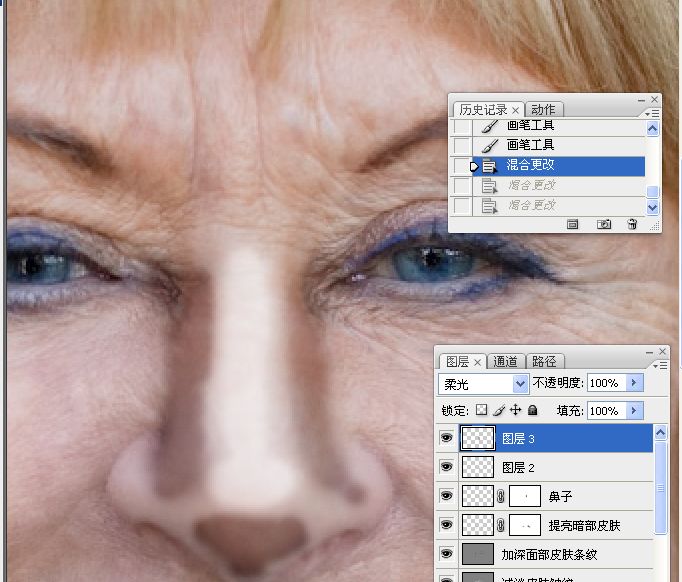682x582 pixels.
Task: Lock layer position move icon
Action: point(515,410)
